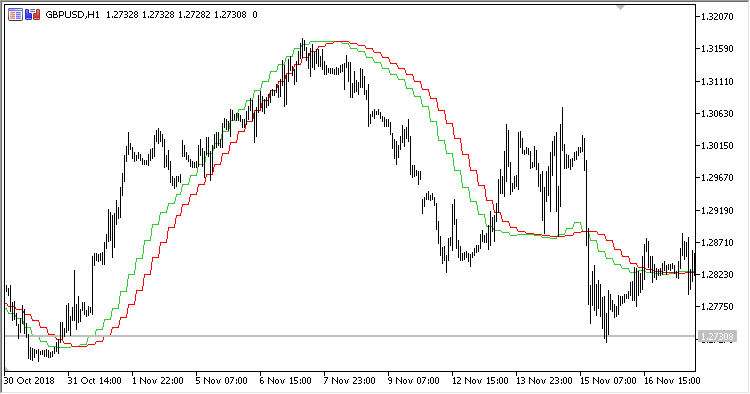The image size is (750, 394).
Task: Click the 1.32070 price scale label
Action: pos(717,17)
